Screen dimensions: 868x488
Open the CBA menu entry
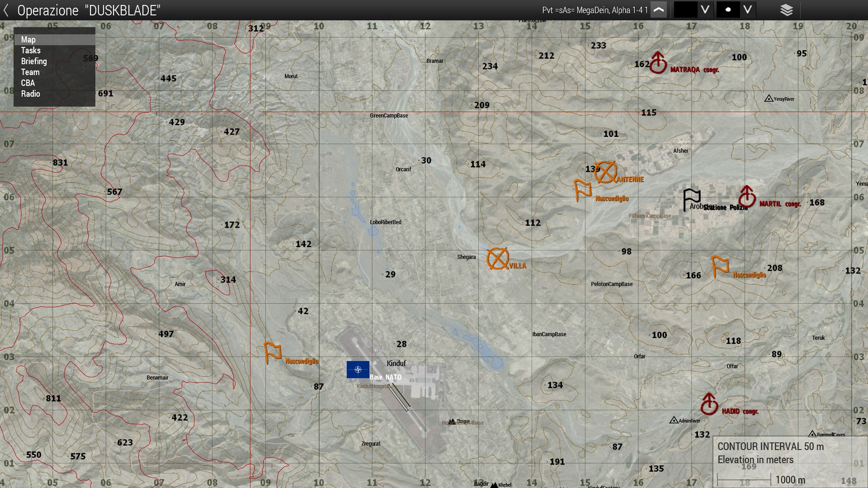(54, 83)
